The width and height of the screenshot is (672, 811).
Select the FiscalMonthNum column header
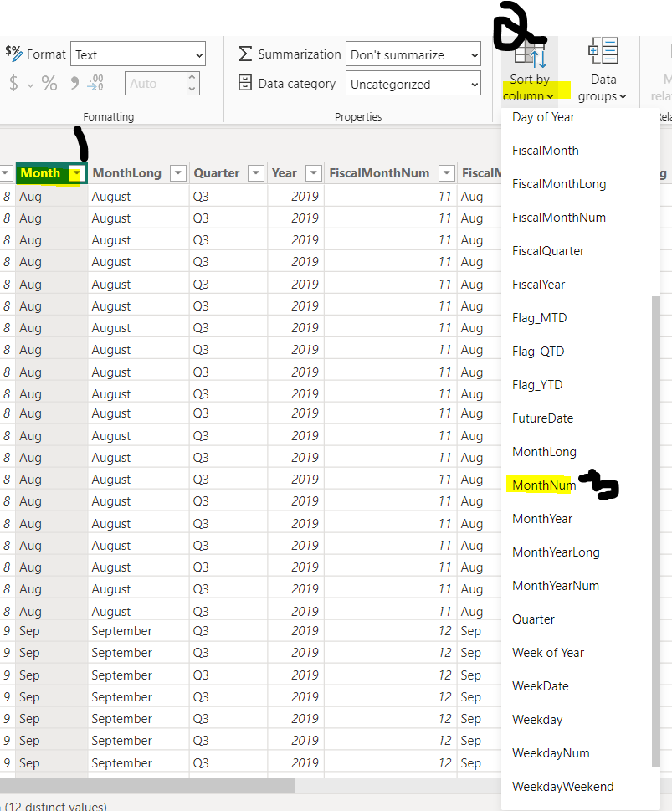coord(379,173)
